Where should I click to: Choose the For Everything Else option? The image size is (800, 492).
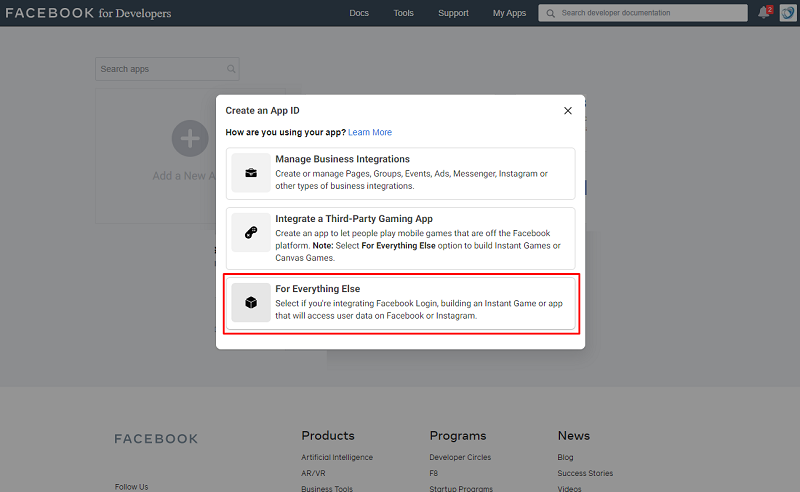(x=401, y=303)
